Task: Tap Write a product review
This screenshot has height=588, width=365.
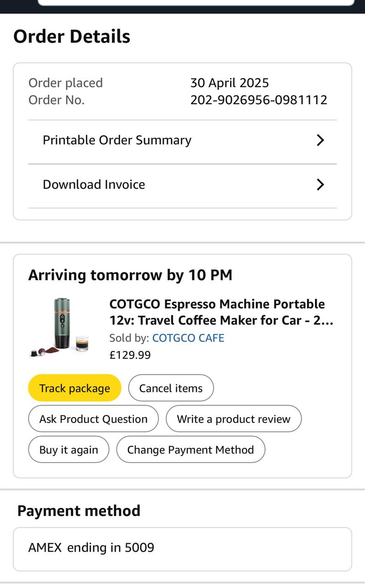Action: tap(233, 419)
